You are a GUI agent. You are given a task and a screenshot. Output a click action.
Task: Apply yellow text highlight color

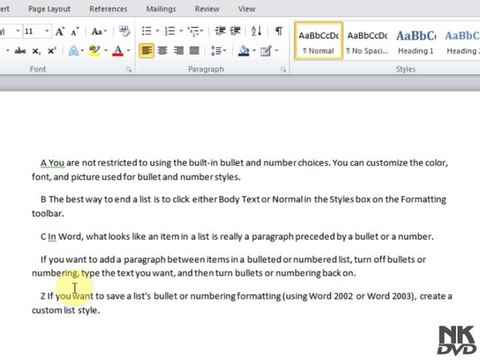click(95, 51)
